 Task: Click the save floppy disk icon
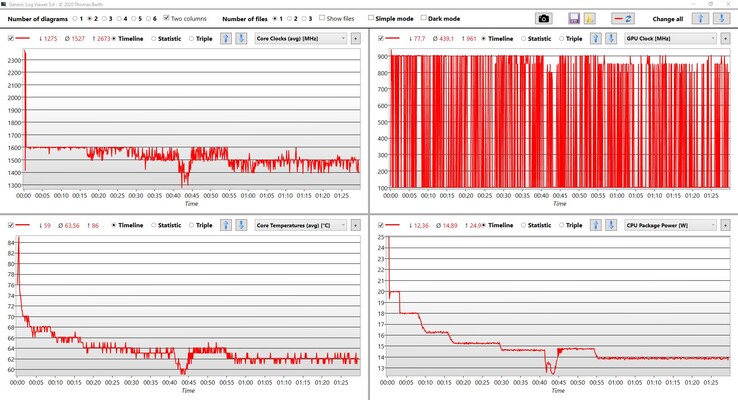574,18
